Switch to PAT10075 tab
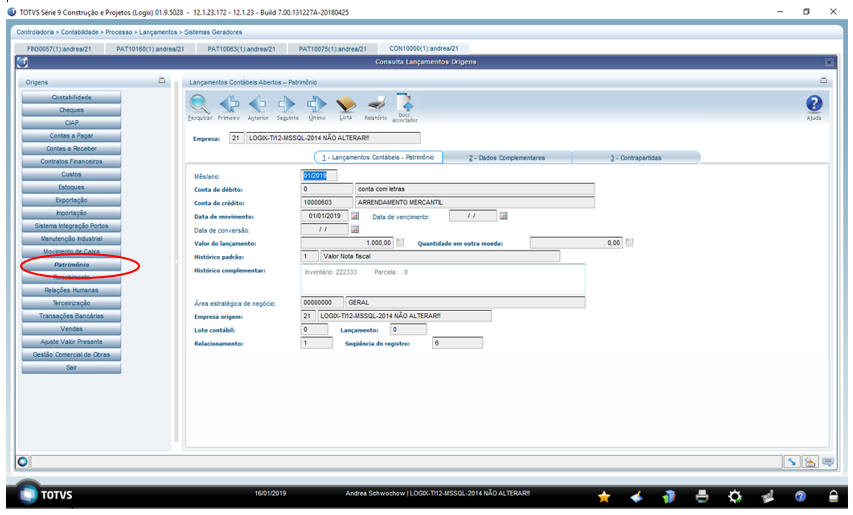Viewport: 853px width, 515px height. tap(332, 49)
